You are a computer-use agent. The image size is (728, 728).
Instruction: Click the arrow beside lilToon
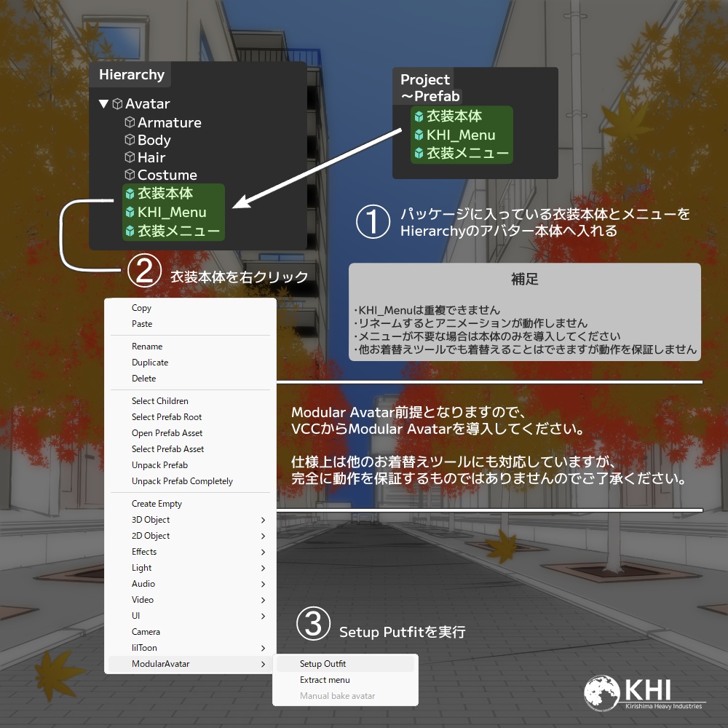(x=264, y=648)
